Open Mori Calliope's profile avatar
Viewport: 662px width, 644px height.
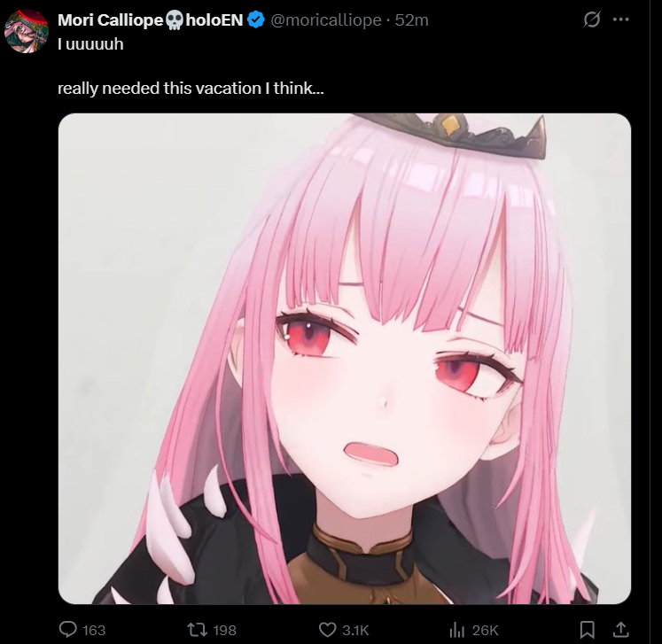(x=27, y=31)
